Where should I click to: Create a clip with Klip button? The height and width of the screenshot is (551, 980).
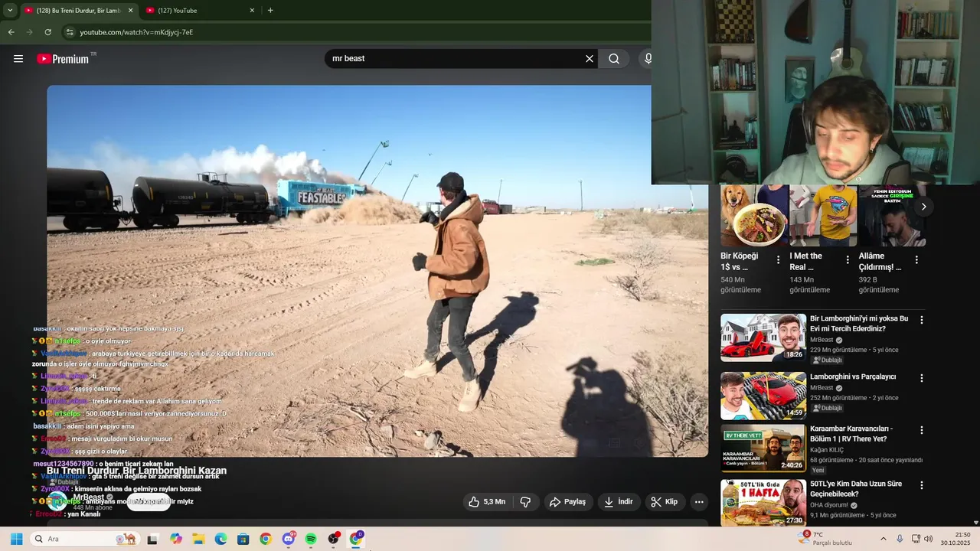(x=665, y=502)
